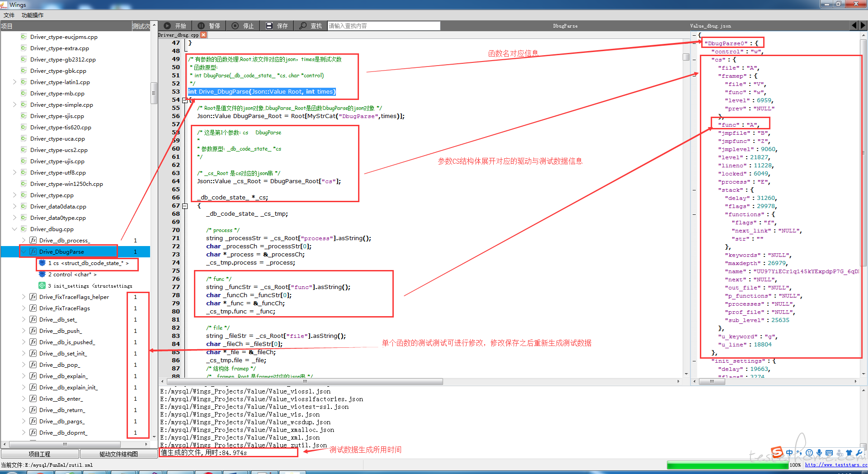This screenshot has height=474, width=868.
Task: Expand the Driver_data0data.cpp tree node
Action: [x=14, y=206]
